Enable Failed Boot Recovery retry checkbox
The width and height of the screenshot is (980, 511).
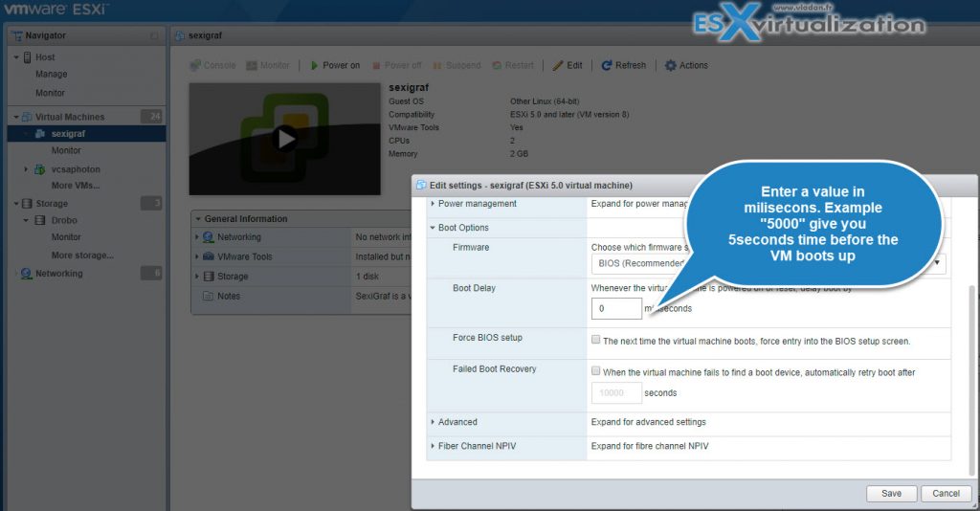tap(596, 371)
